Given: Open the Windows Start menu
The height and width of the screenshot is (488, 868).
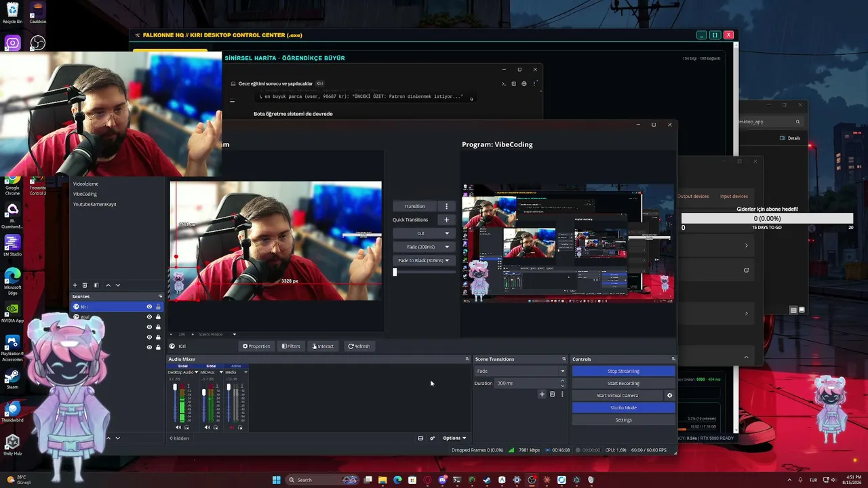Looking at the screenshot, I should 276,480.
